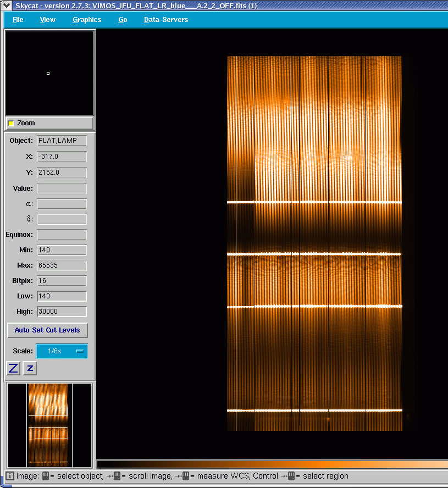Click the zoom magnifier preview window
The image size is (448, 488).
pyautogui.click(x=49, y=73)
